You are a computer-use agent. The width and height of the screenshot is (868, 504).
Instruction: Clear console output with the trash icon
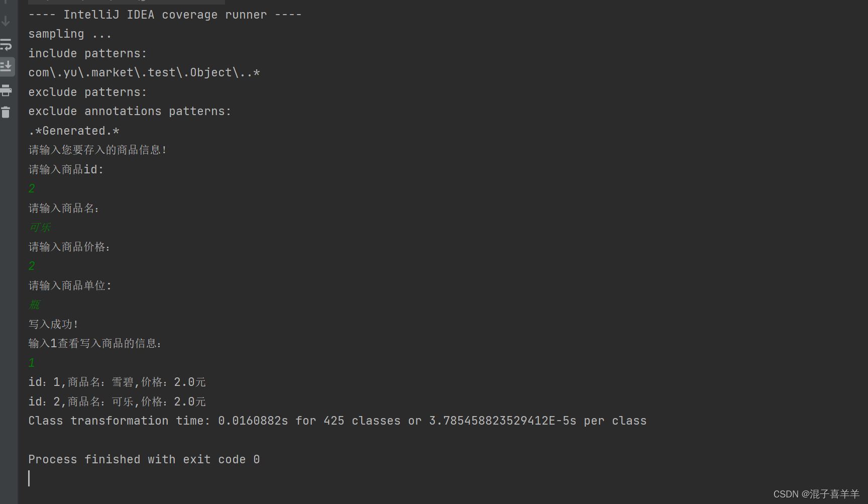click(x=7, y=112)
